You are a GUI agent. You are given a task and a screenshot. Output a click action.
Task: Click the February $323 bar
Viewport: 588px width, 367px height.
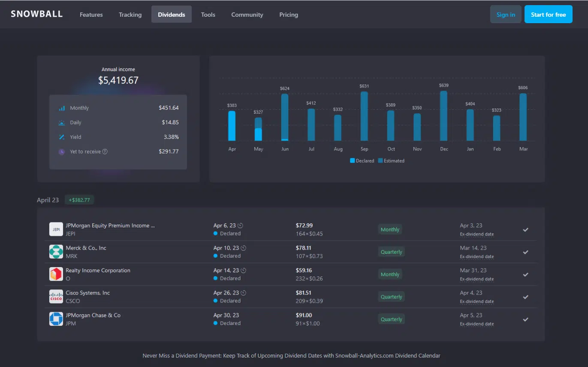[x=497, y=128]
